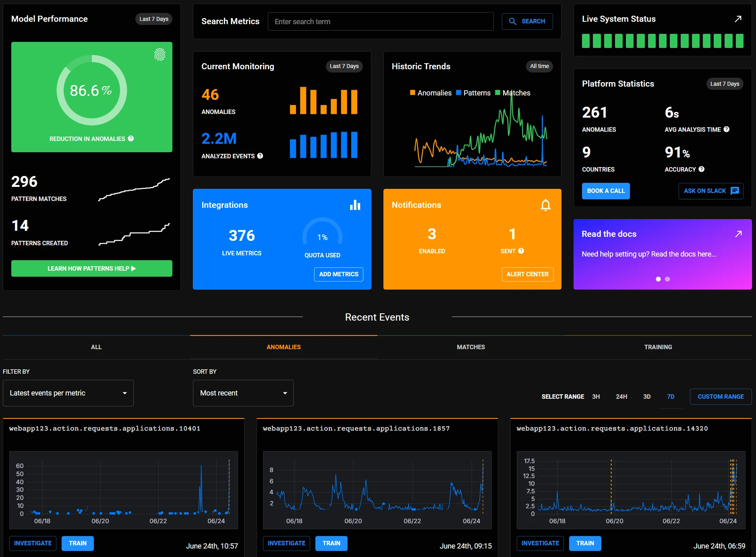
Task: Switch to the MATCHES tab
Action: [x=470, y=347]
